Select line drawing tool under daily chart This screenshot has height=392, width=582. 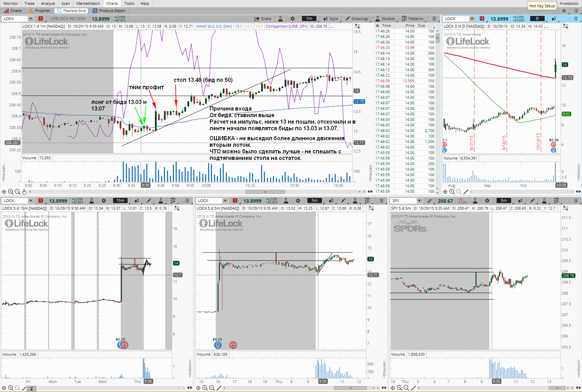465,192
